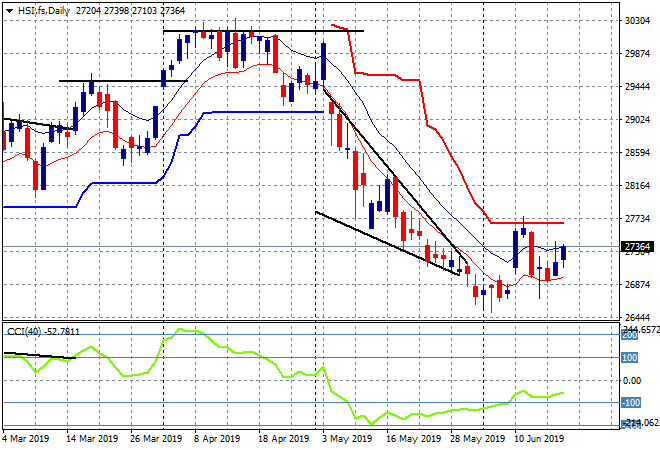Click the last blue candle on the right
The height and width of the screenshot is (450, 660).
pyautogui.click(x=564, y=253)
